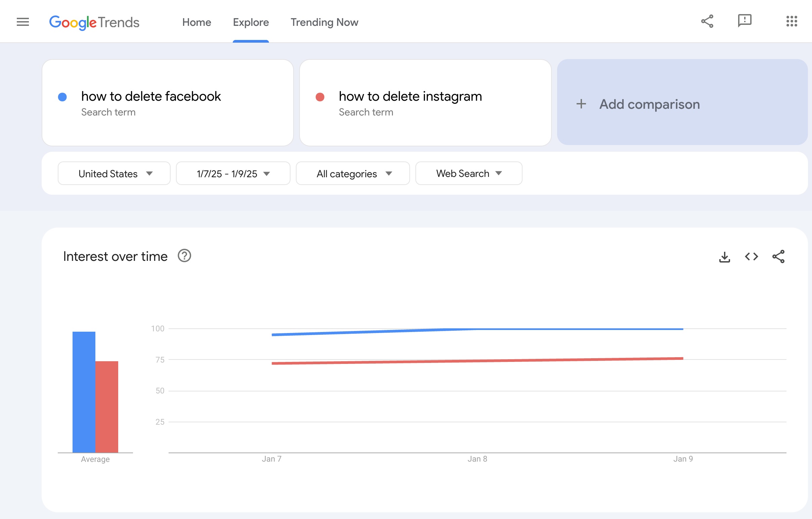Click the hamburger menu icon

click(x=22, y=22)
